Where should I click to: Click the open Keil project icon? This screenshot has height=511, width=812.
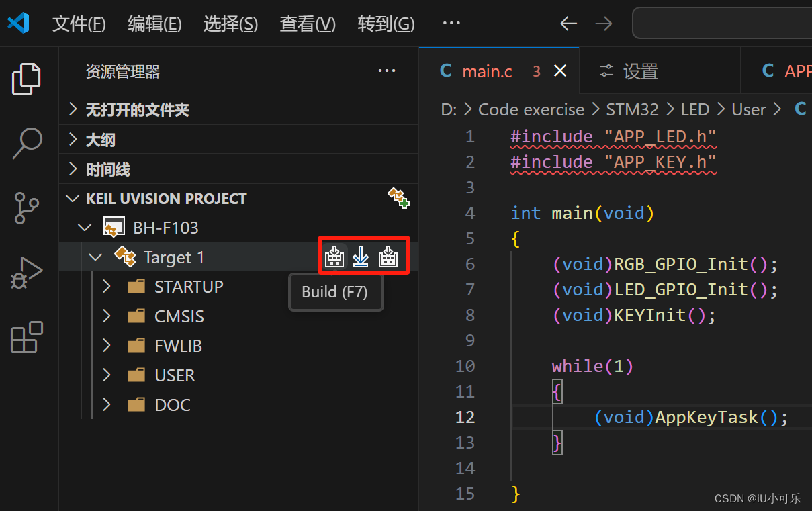click(398, 198)
